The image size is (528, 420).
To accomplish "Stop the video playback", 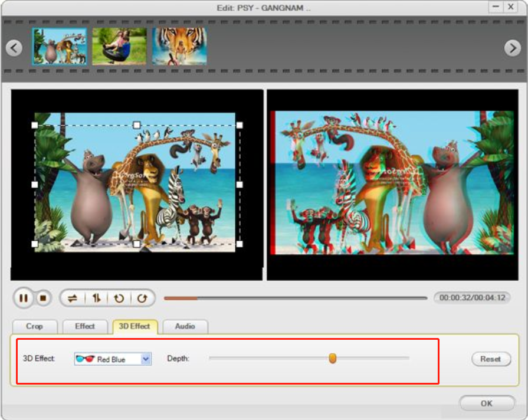I will [x=43, y=298].
